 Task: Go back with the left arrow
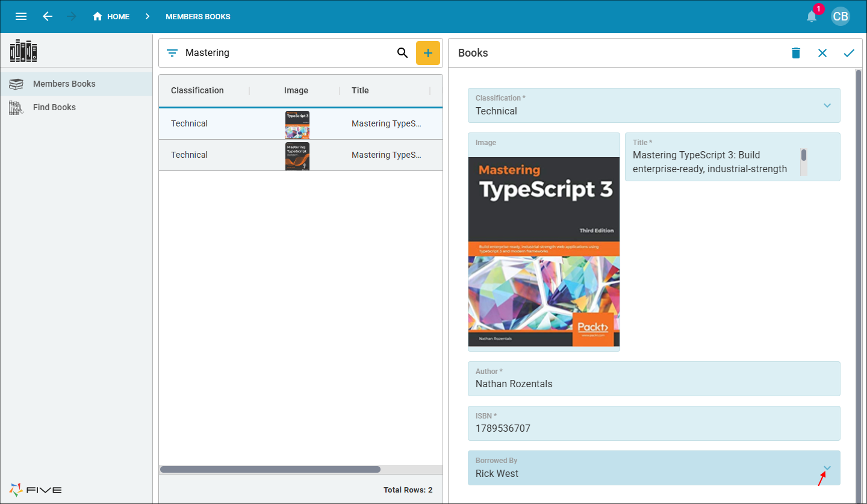click(48, 16)
